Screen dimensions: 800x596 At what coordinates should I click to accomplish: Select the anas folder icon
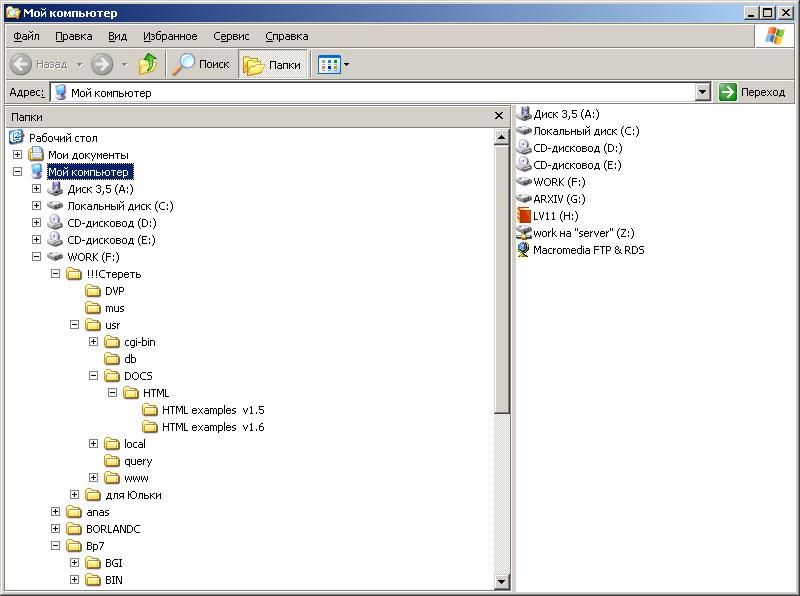coord(74,512)
